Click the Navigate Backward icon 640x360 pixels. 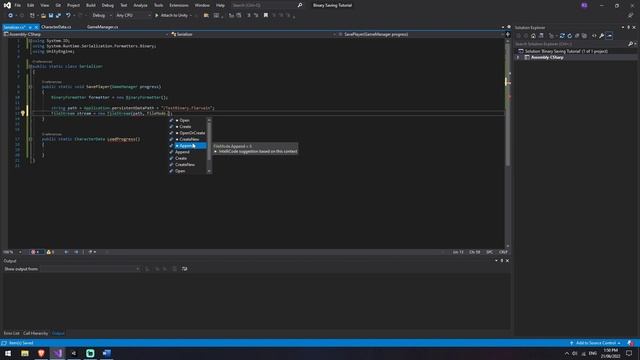10,16
